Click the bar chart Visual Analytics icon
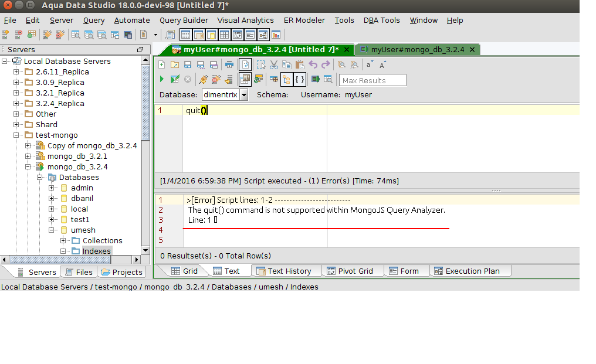Viewport: 596px width, 364px height. point(276,35)
